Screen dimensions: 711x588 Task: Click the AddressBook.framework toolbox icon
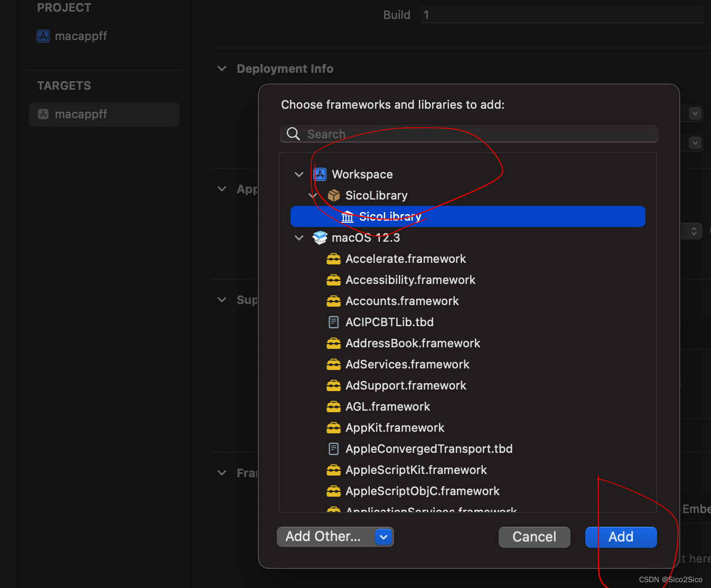[x=333, y=343]
